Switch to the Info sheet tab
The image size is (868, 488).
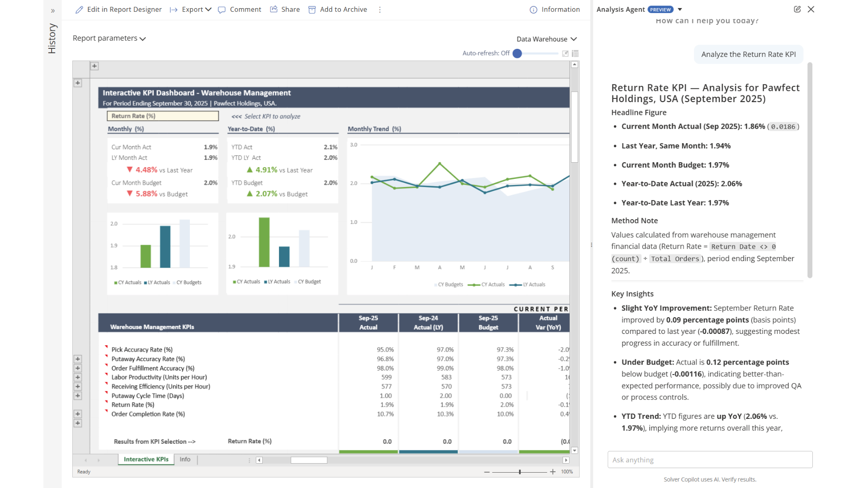pyautogui.click(x=185, y=459)
